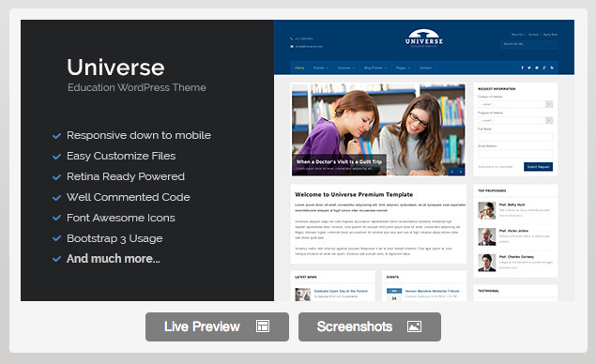Click Prof. Charles Conway's photo
The image size is (596, 364).
487,263
